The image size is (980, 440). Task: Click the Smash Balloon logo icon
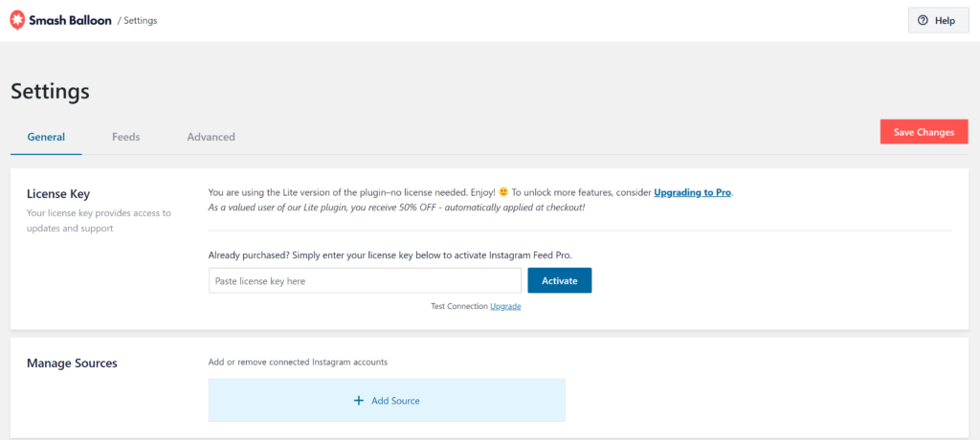pos(17,19)
